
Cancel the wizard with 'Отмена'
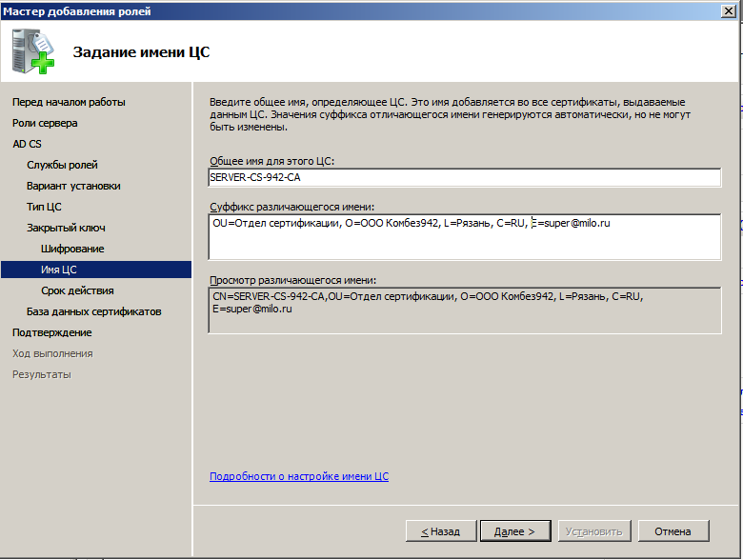point(673,531)
